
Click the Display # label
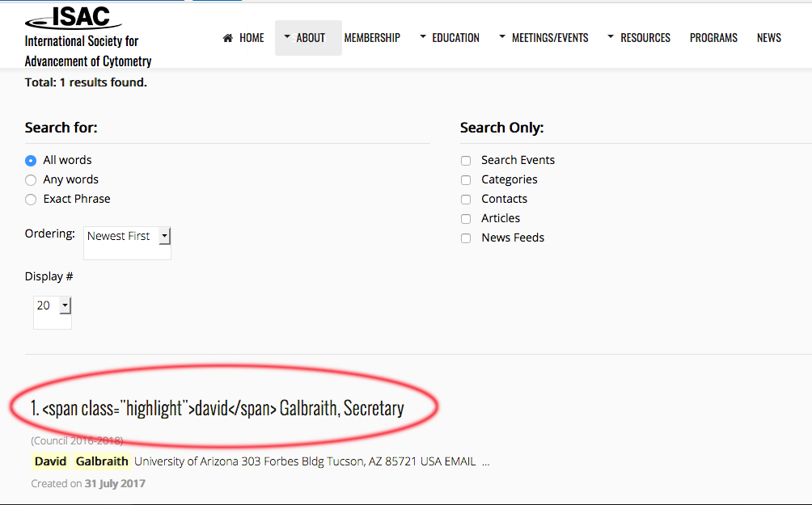49,276
